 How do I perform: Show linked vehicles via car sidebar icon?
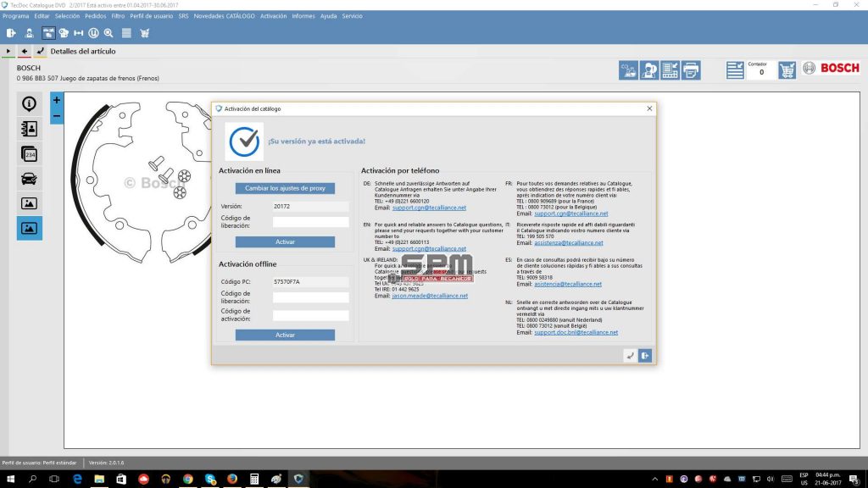tap(30, 179)
